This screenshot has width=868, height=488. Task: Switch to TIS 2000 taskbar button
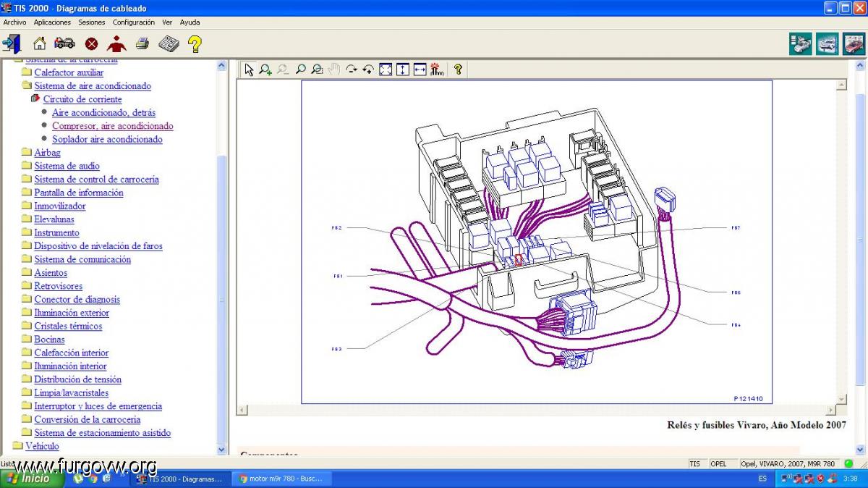click(182, 479)
